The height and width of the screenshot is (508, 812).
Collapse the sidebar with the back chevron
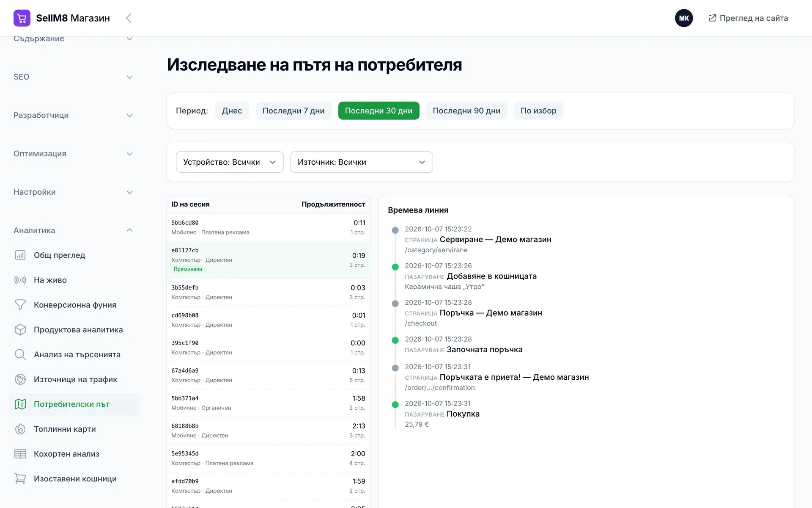click(129, 18)
